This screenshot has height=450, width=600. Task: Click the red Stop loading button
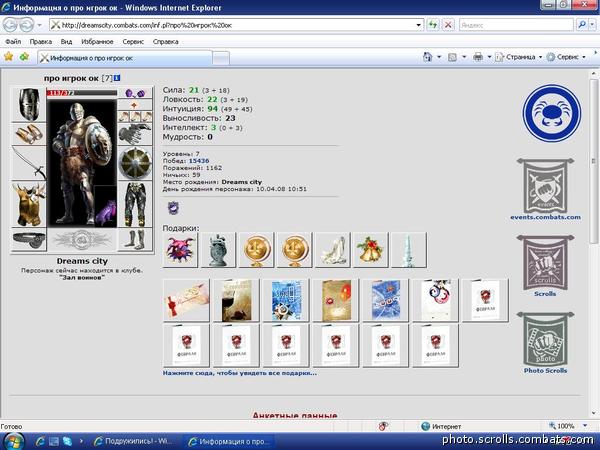pos(448,25)
